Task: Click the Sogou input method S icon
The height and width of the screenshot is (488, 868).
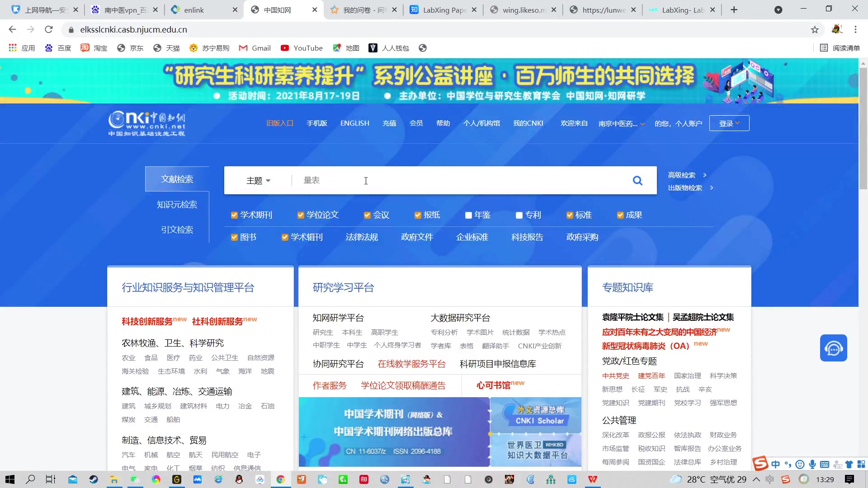Action: (760, 463)
